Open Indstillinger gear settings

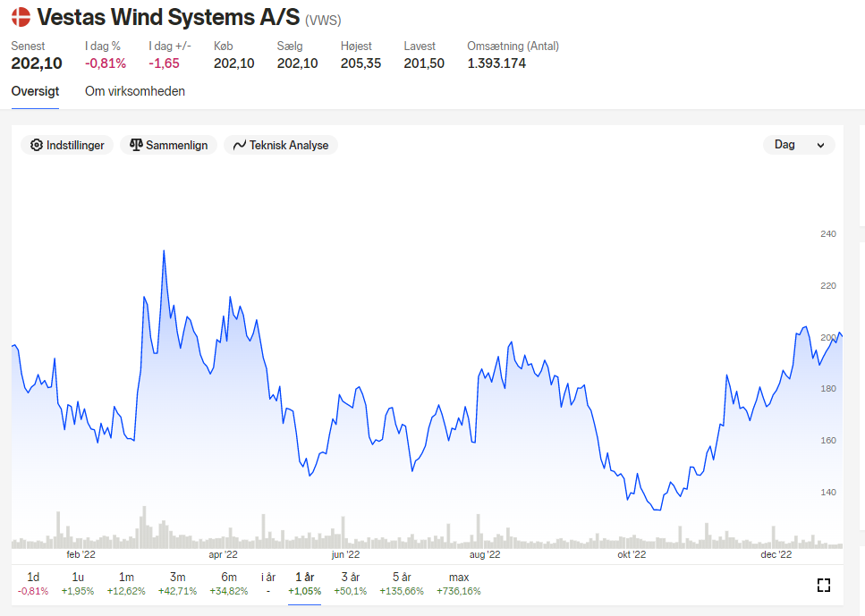67,145
